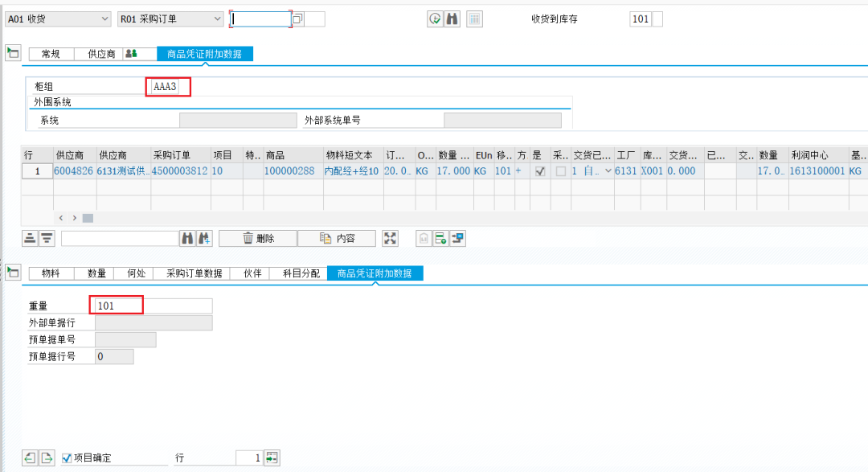This screenshot has height=472, width=868.
Task: Click profit center cell 1613100001
Action: (817, 171)
